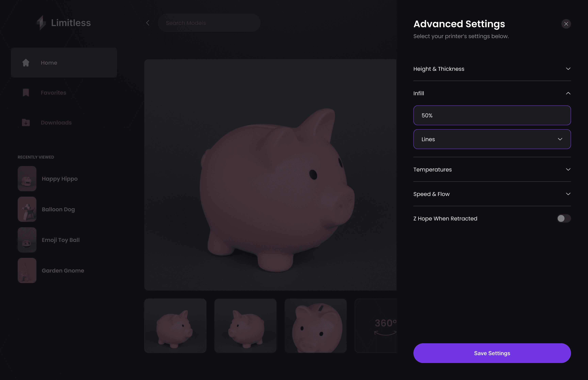Viewport: 588px width, 380px height.
Task: Click the Downloads folder icon
Action: click(x=26, y=123)
